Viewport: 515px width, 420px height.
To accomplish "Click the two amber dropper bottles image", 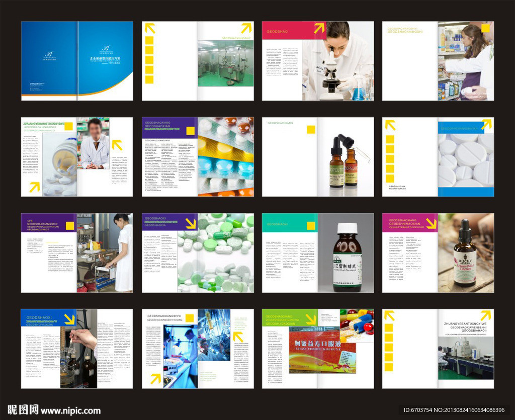I will click(346, 161).
